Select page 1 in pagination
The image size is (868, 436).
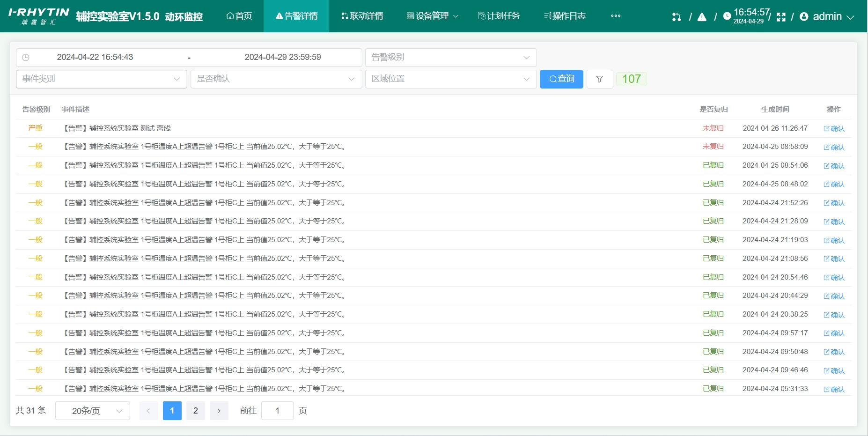pos(172,411)
